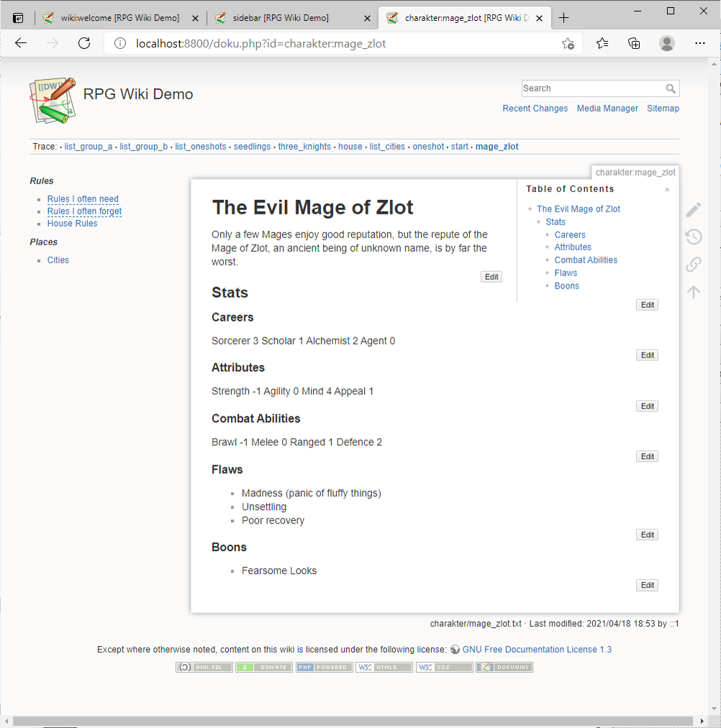Switch to wiki:welcome tab
721x728 pixels.
[x=119, y=18]
